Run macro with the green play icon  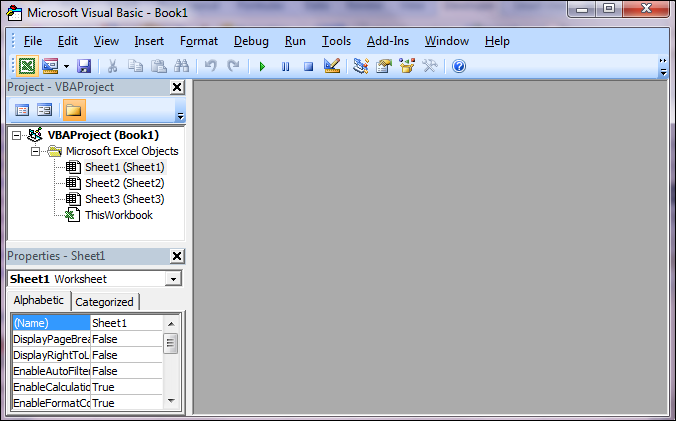[x=262, y=66]
